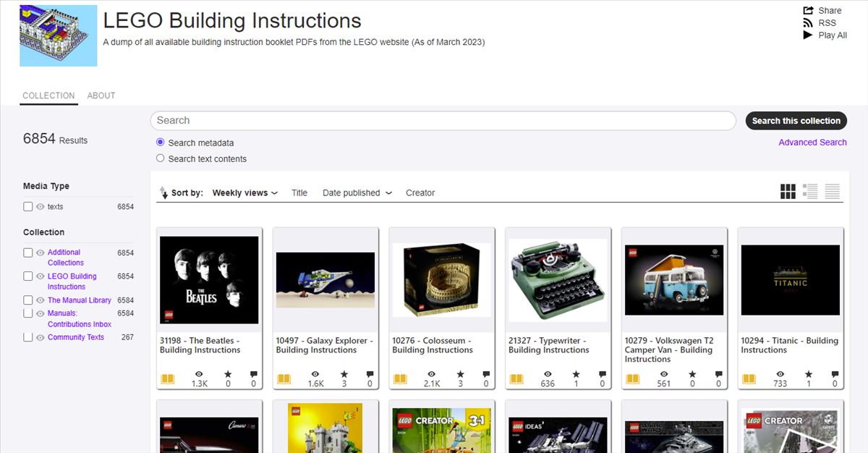
Task: Open the Typewriter thumbnail image
Action: coord(558,279)
